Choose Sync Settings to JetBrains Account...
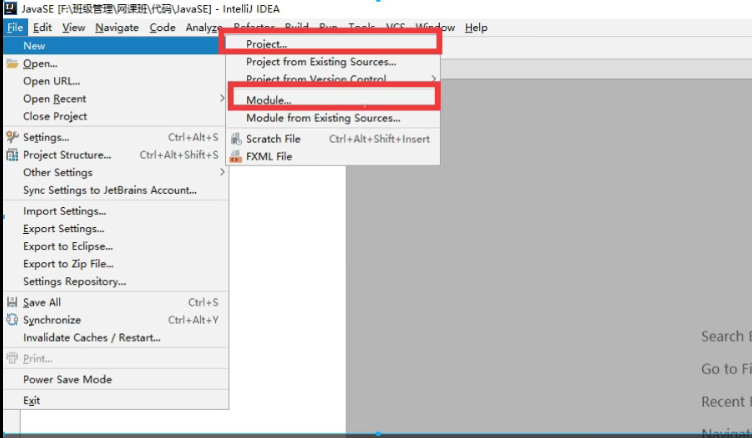The height and width of the screenshot is (438, 752). 114,190
